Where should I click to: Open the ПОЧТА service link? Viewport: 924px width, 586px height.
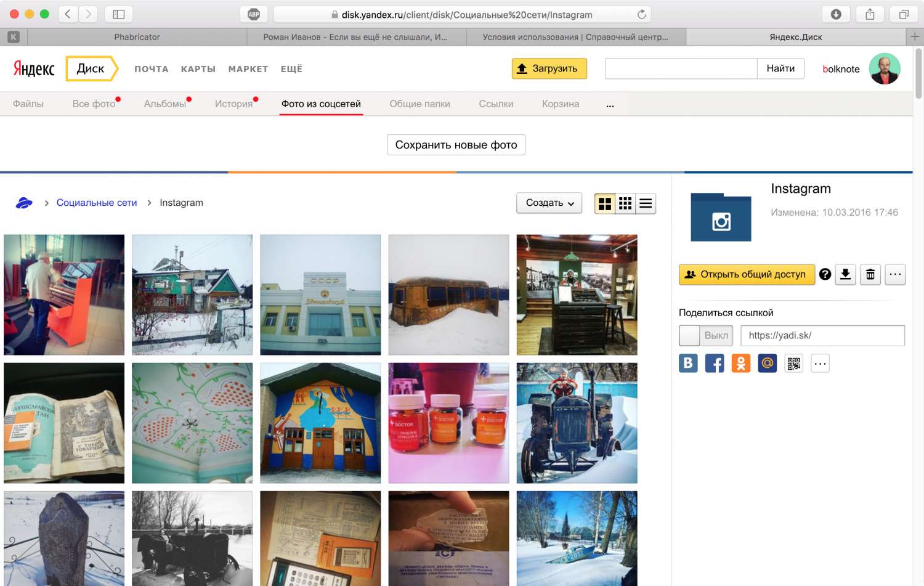152,69
